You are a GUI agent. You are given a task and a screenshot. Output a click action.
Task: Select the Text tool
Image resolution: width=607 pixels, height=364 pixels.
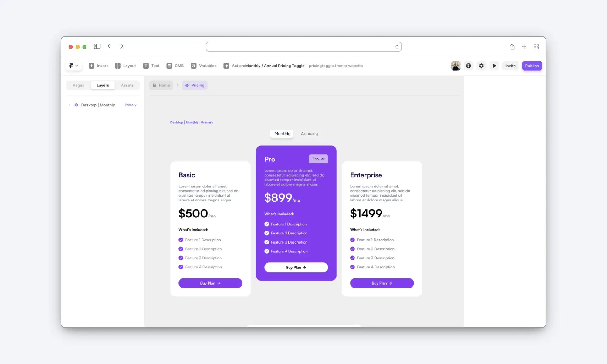pos(151,66)
